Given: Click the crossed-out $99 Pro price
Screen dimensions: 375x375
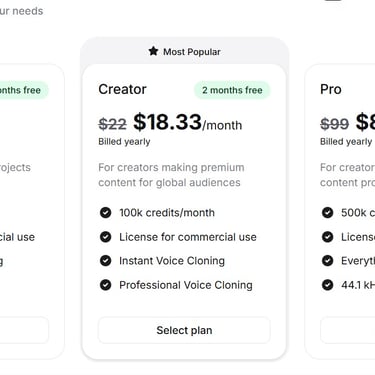Looking at the screenshot, I should click(x=334, y=124).
